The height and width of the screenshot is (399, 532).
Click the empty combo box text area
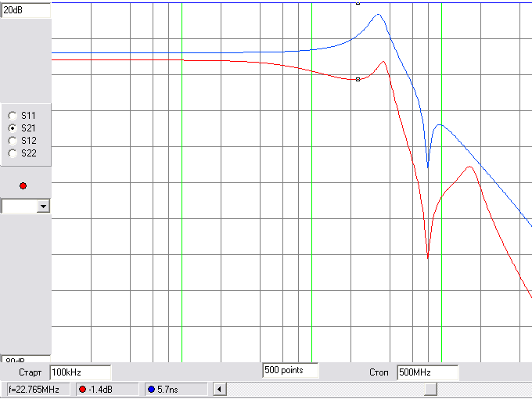pos(20,206)
